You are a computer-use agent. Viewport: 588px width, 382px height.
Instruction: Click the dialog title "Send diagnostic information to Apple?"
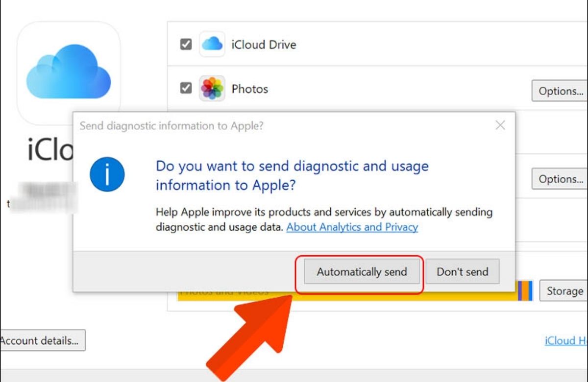[x=171, y=126]
